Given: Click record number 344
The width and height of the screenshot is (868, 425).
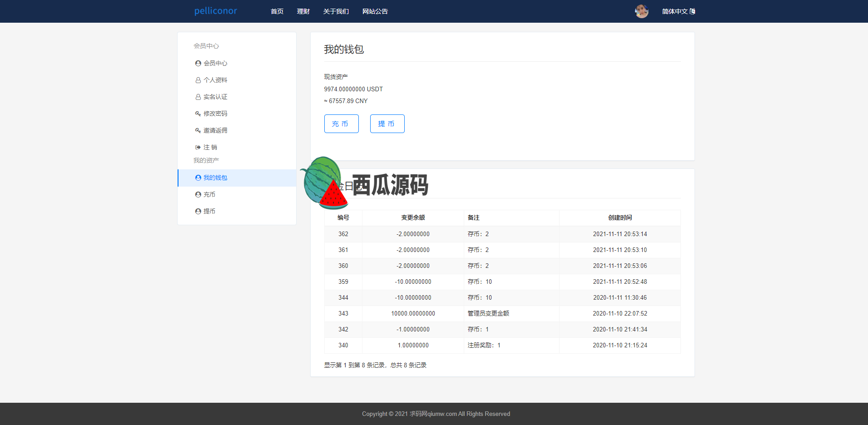Looking at the screenshot, I should click(x=343, y=297).
